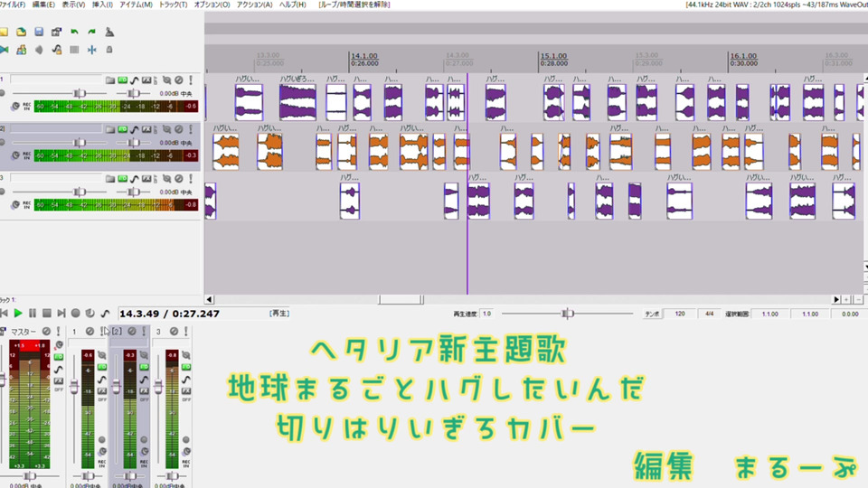Toggle the grid lines toolbar icon
Image resolution: width=868 pixels, height=488 pixels.
click(x=74, y=50)
